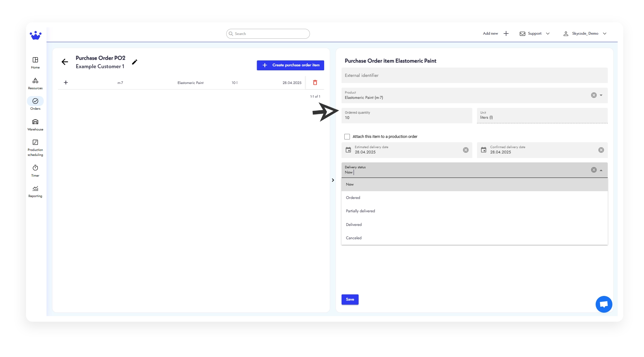Expand the Product selection dropdown
Viewport: 644px width, 357px height.
[x=602, y=95]
